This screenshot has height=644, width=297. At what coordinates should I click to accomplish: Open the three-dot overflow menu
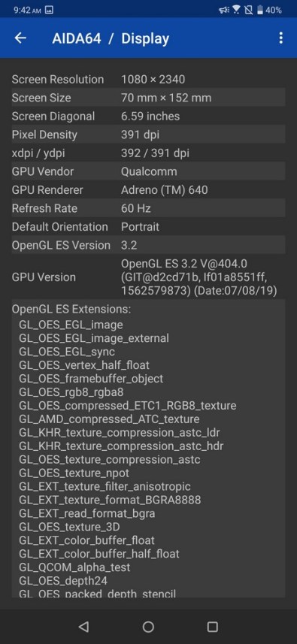coord(280,38)
